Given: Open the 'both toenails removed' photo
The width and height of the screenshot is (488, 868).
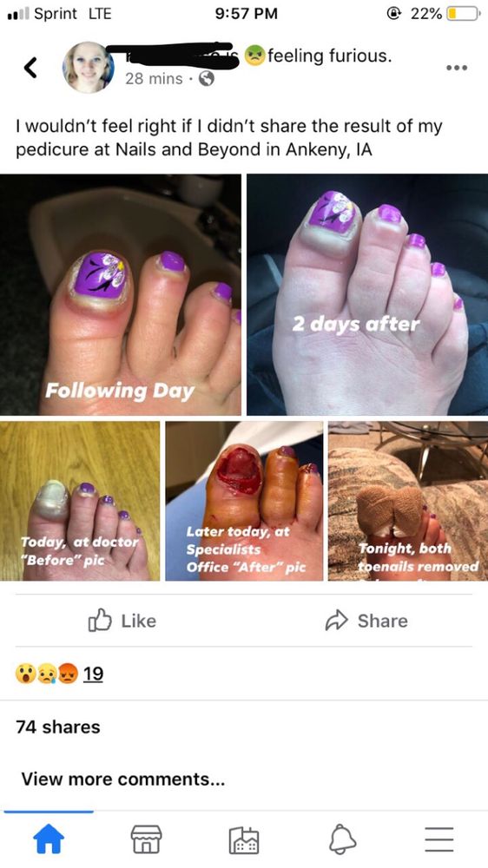Looking at the screenshot, I should pyautogui.click(x=408, y=501).
